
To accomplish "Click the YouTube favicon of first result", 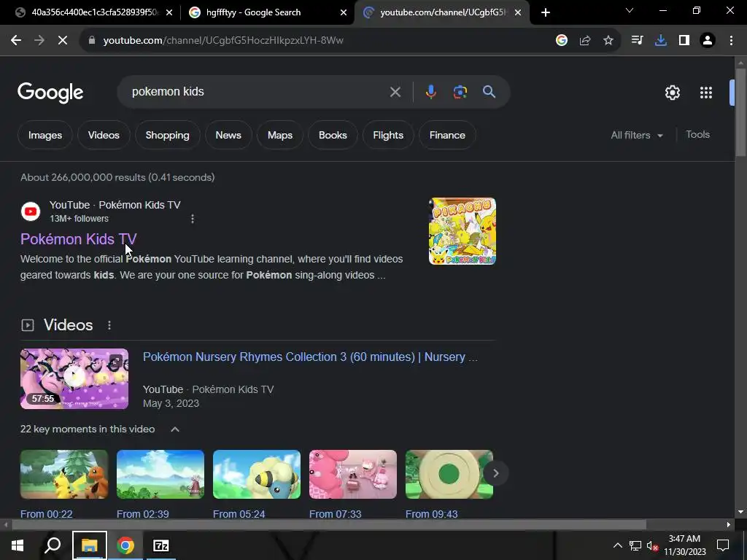I will pyautogui.click(x=31, y=211).
